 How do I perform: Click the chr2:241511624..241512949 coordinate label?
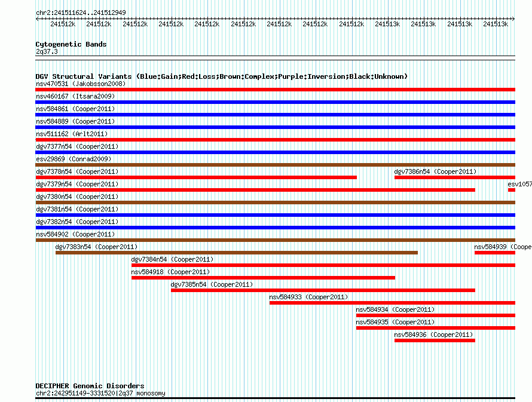[81, 13]
